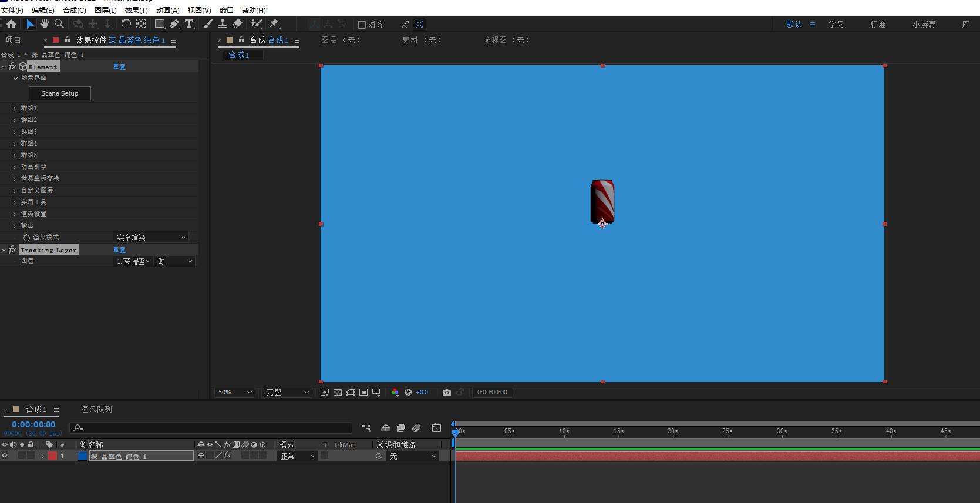Click 重置 link for Tracking Layer
980x503 pixels.
coord(119,249)
